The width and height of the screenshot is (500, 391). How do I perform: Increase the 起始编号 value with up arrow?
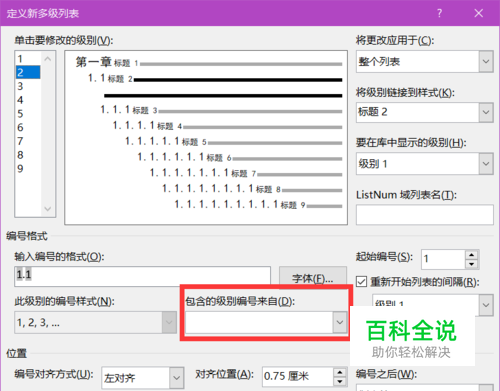click(471, 255)
